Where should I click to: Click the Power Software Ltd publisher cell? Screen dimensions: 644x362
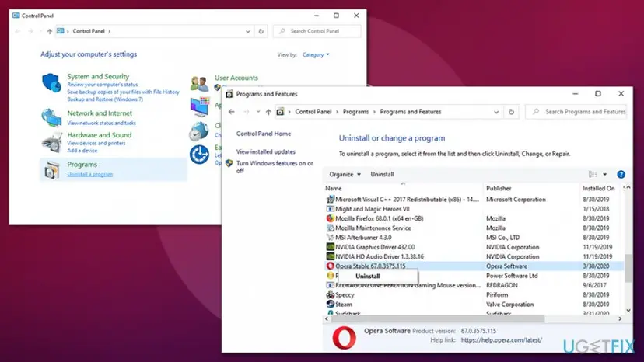[512, 276]
